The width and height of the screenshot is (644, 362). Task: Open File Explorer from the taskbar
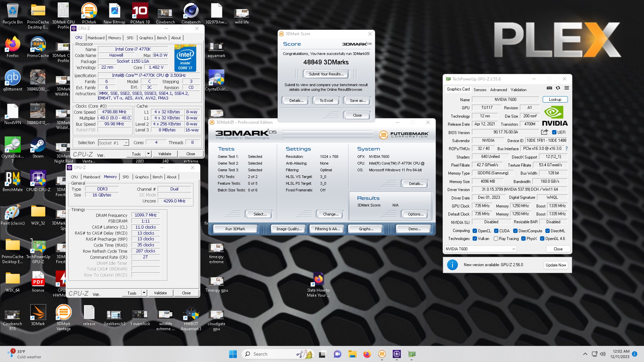[352, 354]
